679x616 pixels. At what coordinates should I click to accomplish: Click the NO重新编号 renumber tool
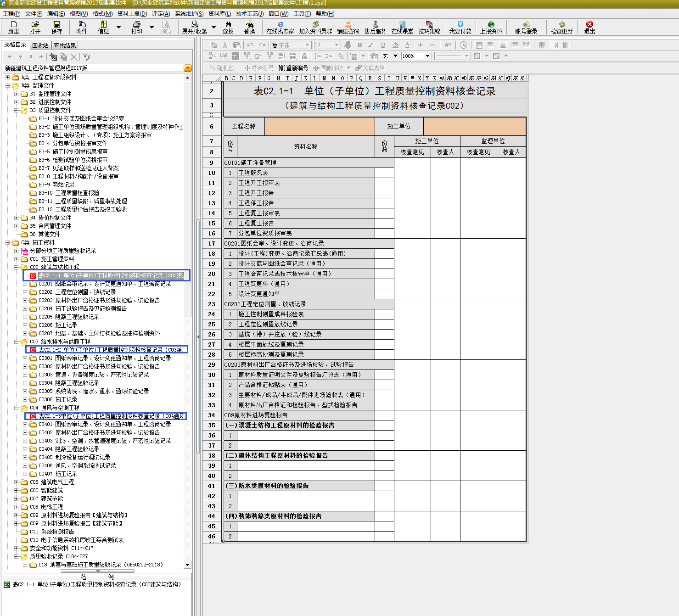tap(293, 68)
